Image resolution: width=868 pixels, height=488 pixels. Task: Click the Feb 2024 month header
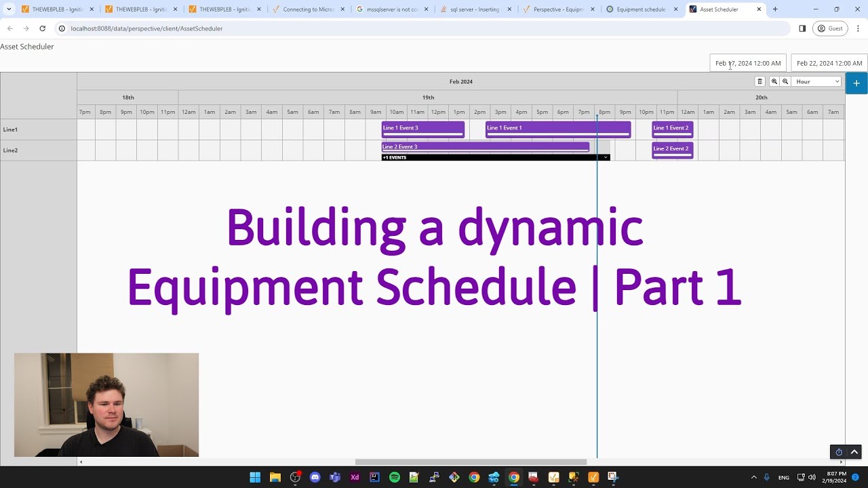[461, 81]
